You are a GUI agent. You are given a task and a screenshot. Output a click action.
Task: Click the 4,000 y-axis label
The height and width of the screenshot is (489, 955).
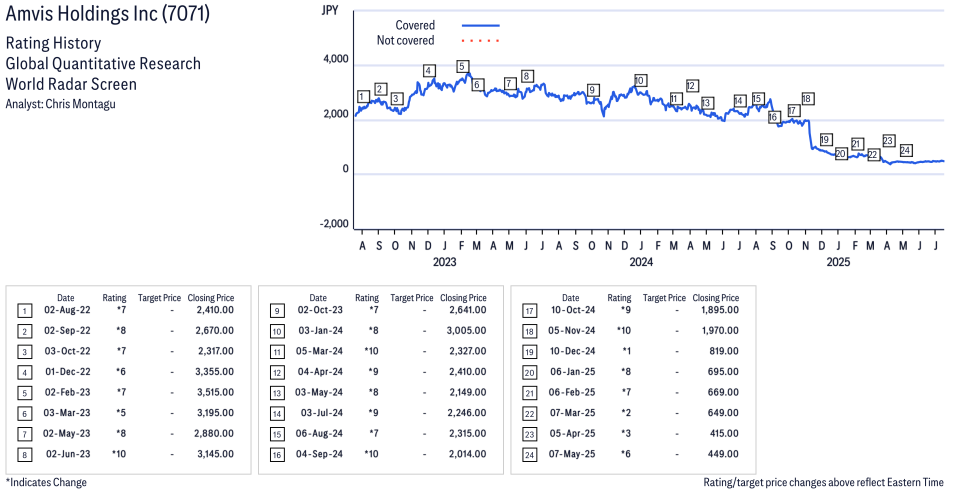(x=336, y=60)
